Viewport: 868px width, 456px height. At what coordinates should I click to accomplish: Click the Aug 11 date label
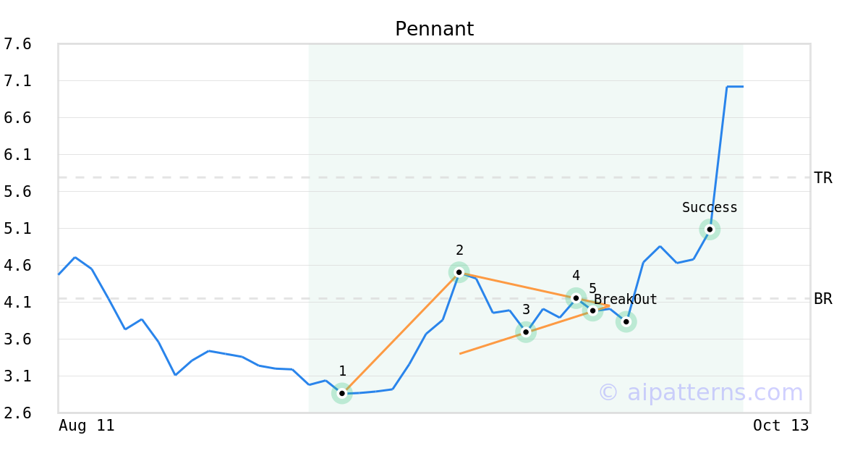pyautogui.click(x=87, y=426)
